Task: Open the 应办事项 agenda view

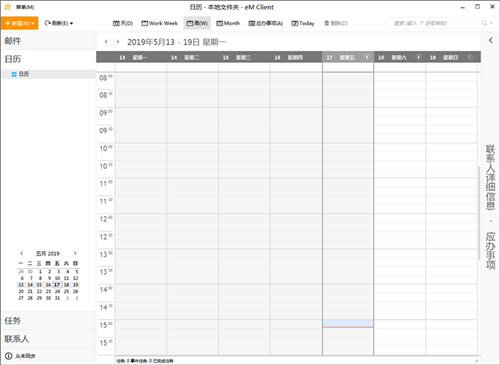Action: click(x=266, y=23)
